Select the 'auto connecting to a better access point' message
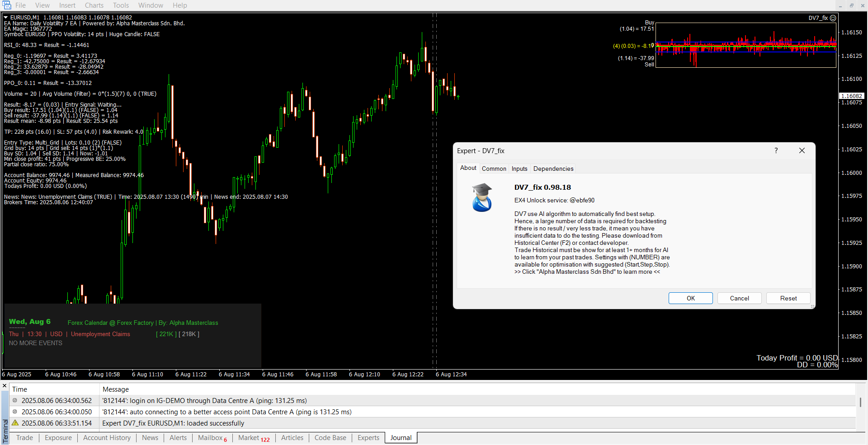The height and width of the screenshot is (445, 868). 227,412
